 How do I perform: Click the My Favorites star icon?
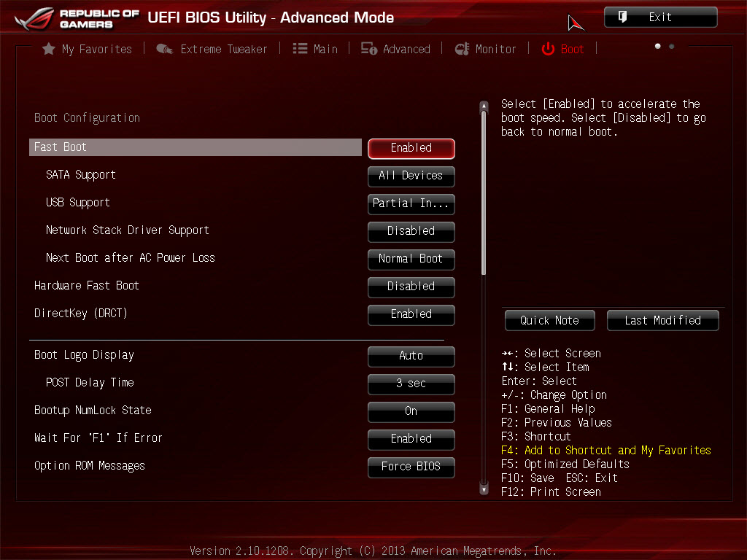coord(49,49)
